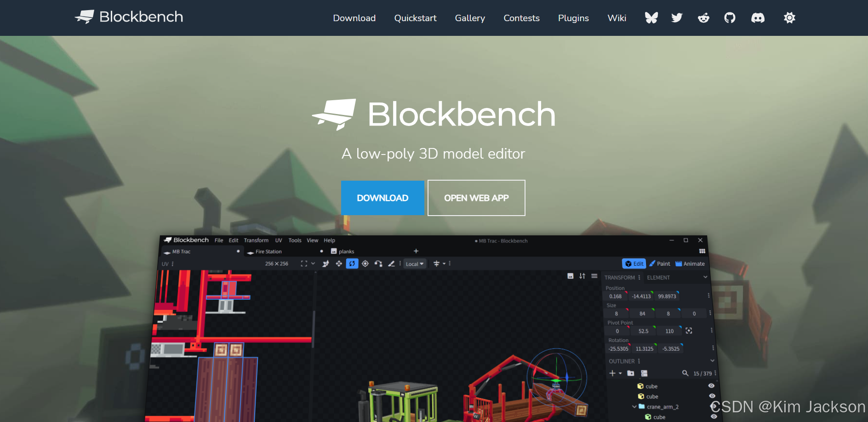Screen dimensions: 868x422
Task: Click the outliner toggle-options icon beside the folder
Action: (644, 373)
